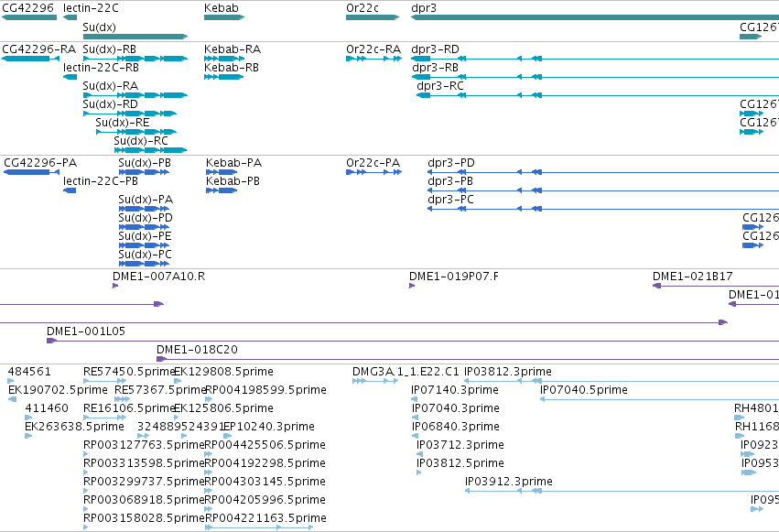Click the Su(dx)-PE protein label
The height and width of the screenshot is (532, 779).
pos(145,236)
